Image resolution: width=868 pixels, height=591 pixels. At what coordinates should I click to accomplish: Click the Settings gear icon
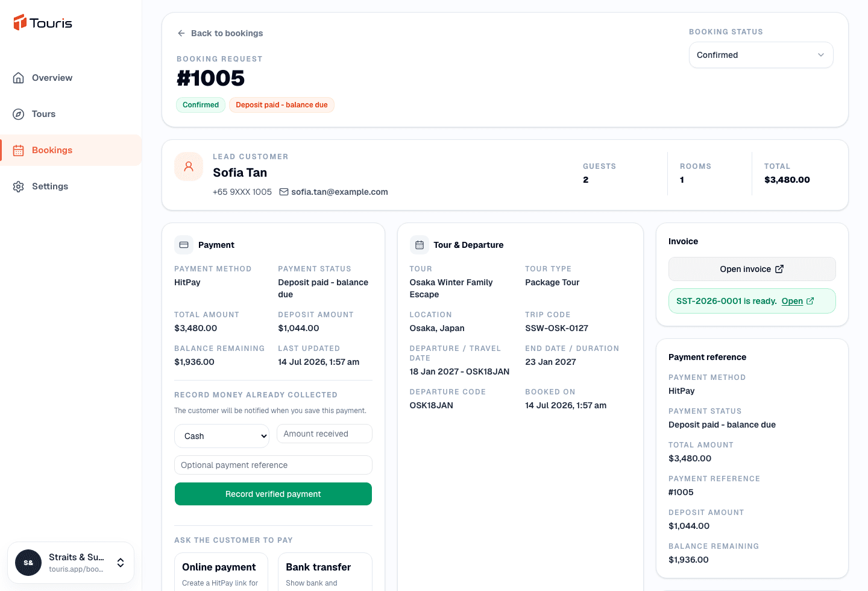pyautogui.click(x=19, y=186)
